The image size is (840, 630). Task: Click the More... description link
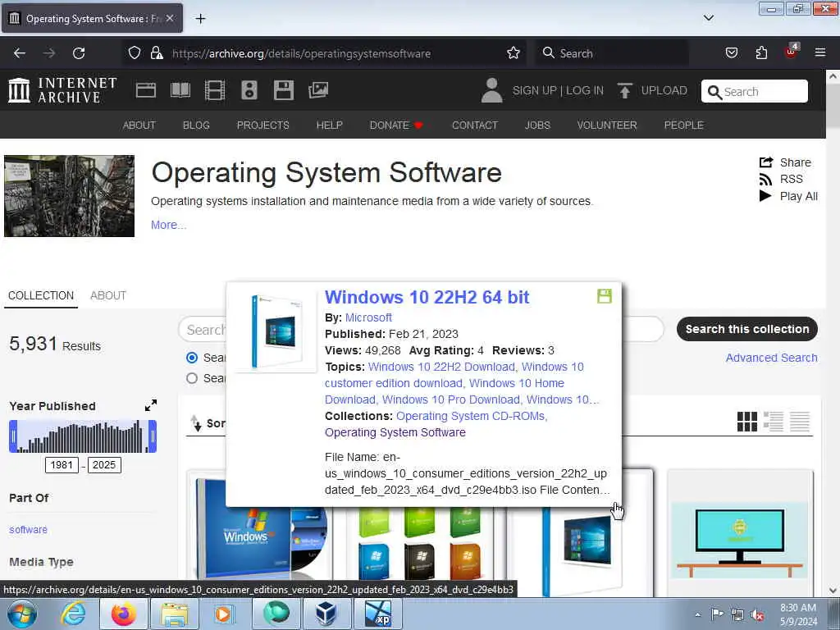point(169,225)
